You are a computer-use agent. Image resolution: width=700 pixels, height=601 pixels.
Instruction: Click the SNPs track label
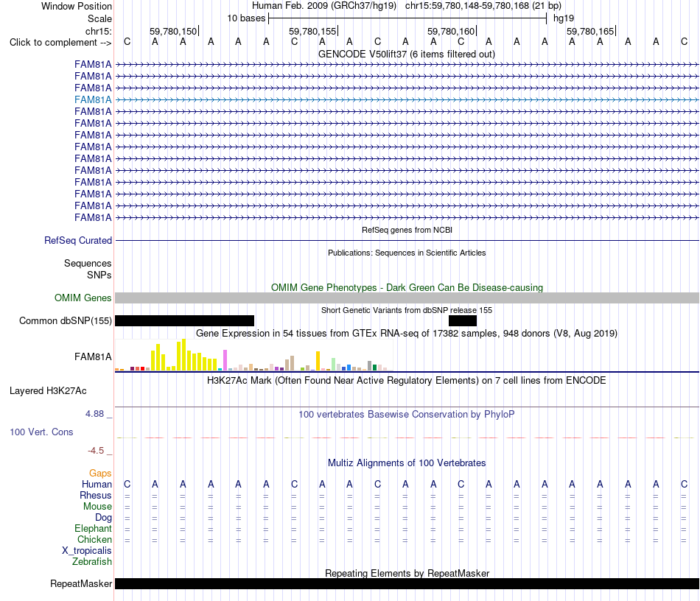pos(99,275)
